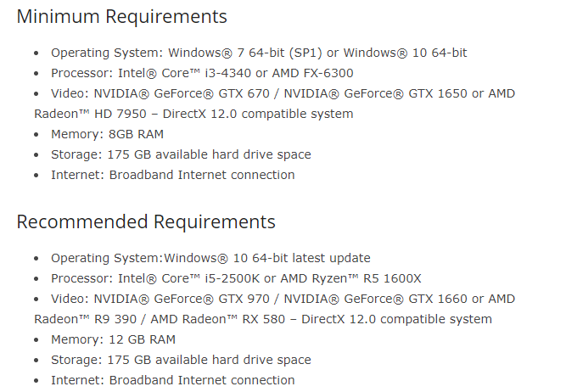Viewport: 566px width, 392px height.
Task: Click the Radeon HD 7950 text line
Action: [193, 114]
